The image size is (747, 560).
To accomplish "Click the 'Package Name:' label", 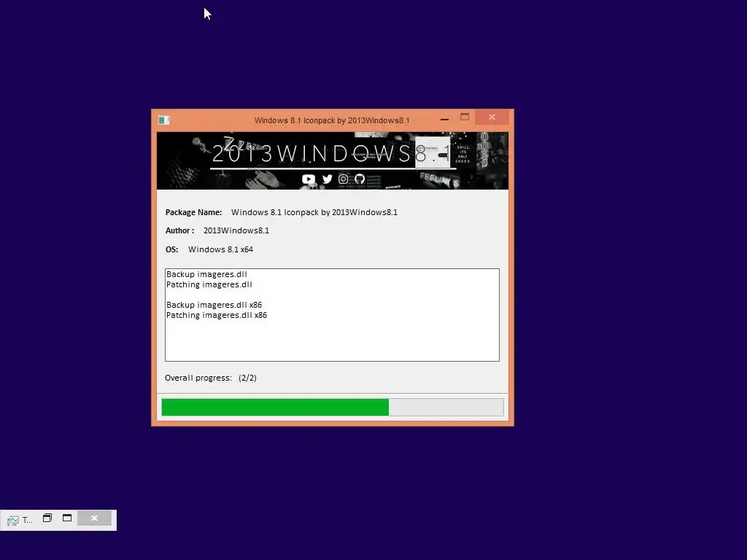I will 193,212.
